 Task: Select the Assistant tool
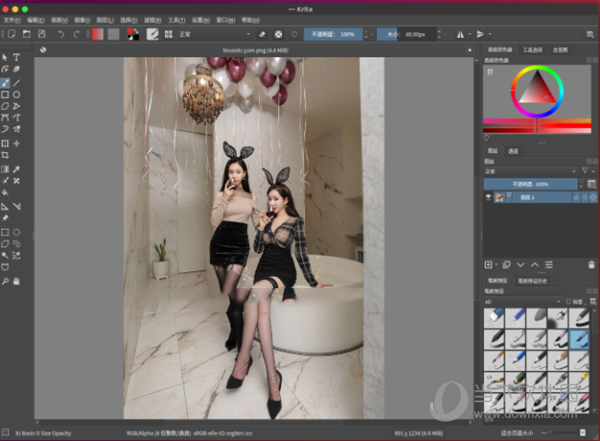click(5, 207)
